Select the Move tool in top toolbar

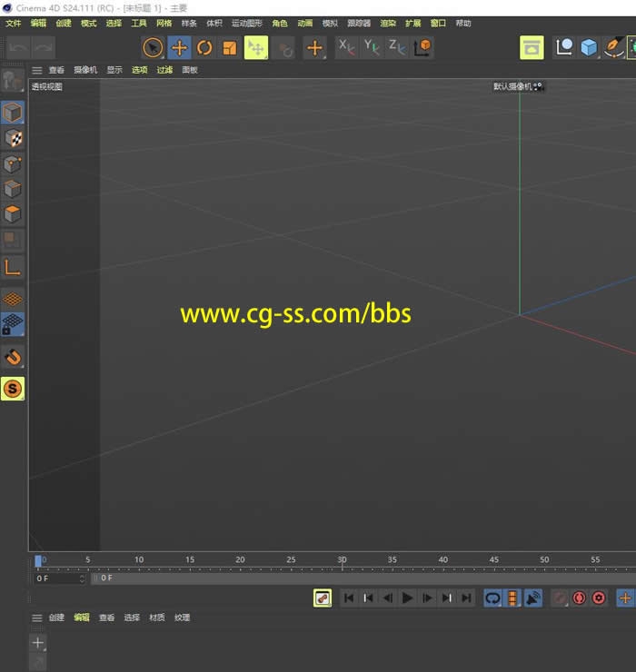coord(179,48)
